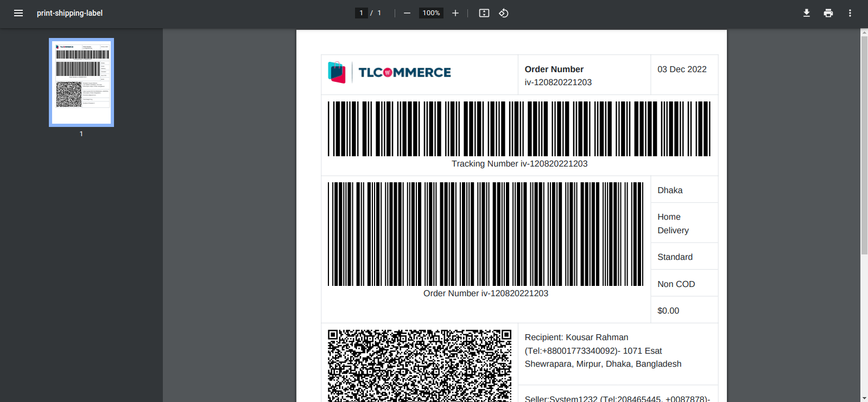Rotate the document counterclockwise

coord(504,13)
